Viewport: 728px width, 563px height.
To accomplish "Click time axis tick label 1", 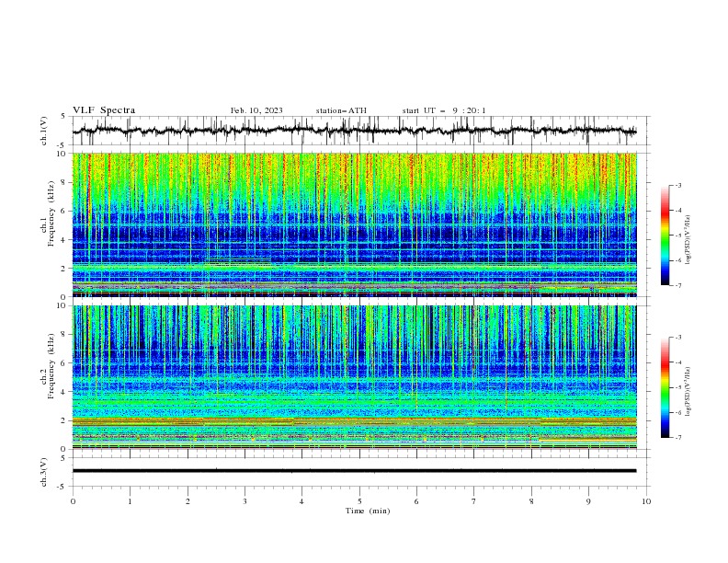I will click(130, 501).
